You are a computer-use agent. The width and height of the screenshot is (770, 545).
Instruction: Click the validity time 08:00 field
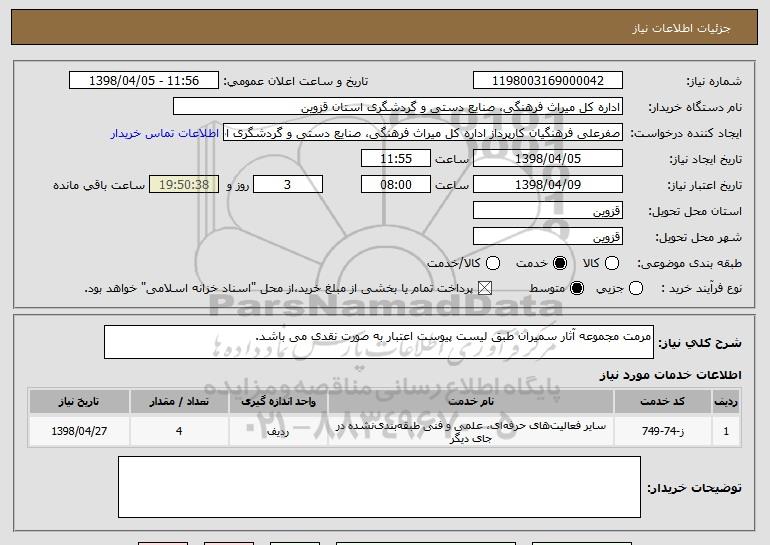pos(396,185)
